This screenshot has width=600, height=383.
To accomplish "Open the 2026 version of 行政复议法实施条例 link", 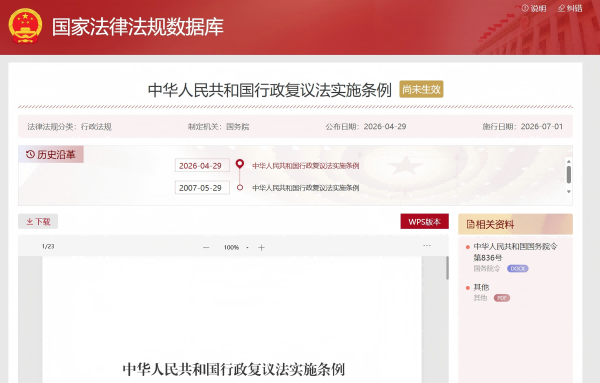I will (x=305, y=166).
